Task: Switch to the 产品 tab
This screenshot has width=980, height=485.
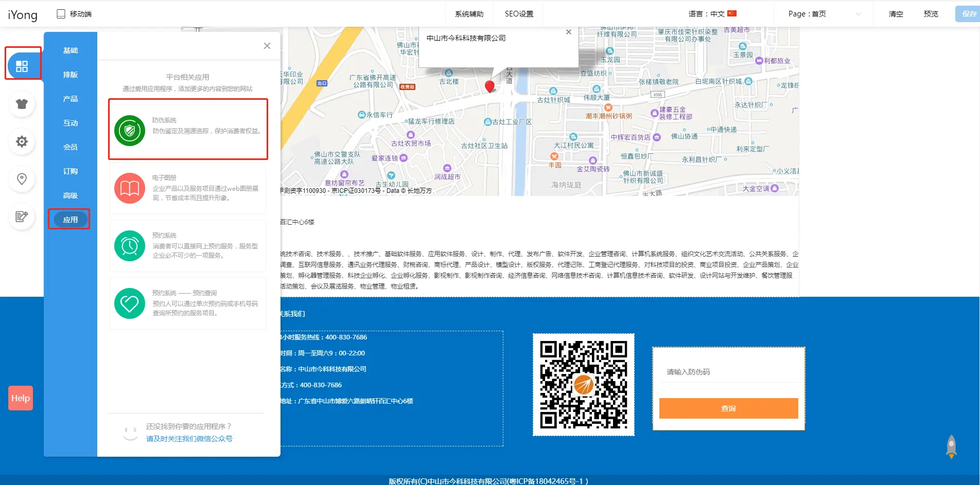Action: (x=71, y=99)
